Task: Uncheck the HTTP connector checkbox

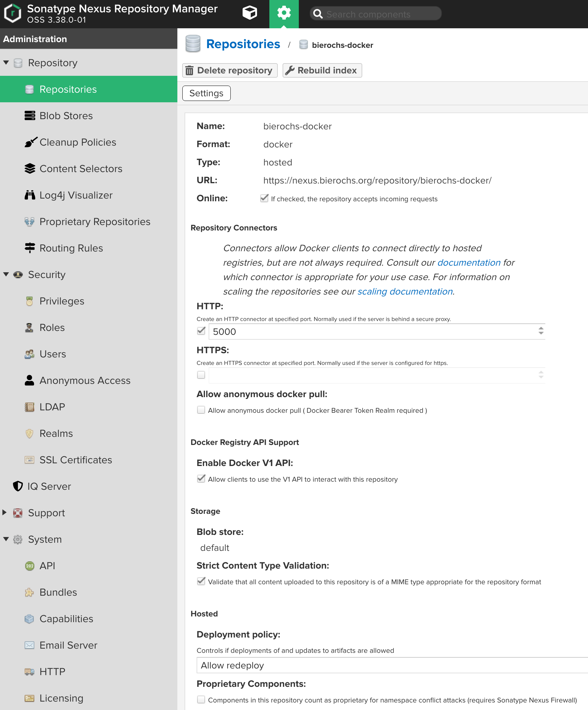Action: click(x=201, y=331)
